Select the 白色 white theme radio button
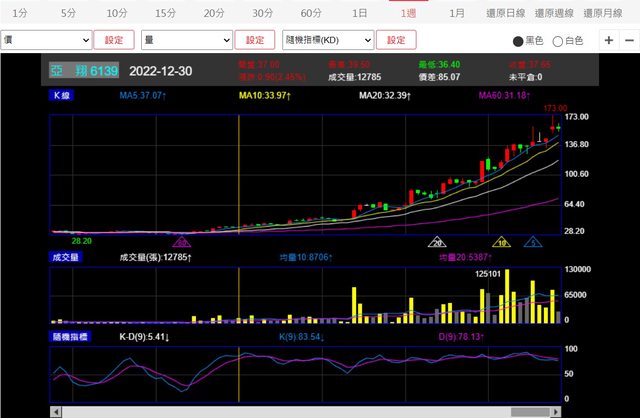The image size is (640, 418). point(558,41)
